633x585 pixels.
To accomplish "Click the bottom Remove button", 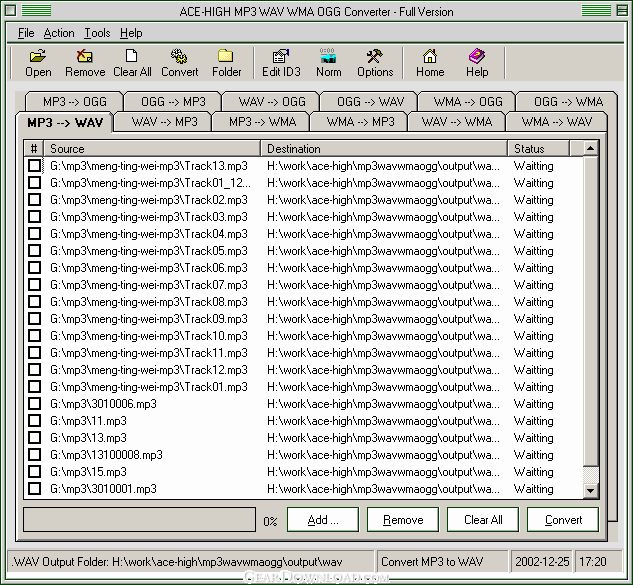I will (403, 520).
